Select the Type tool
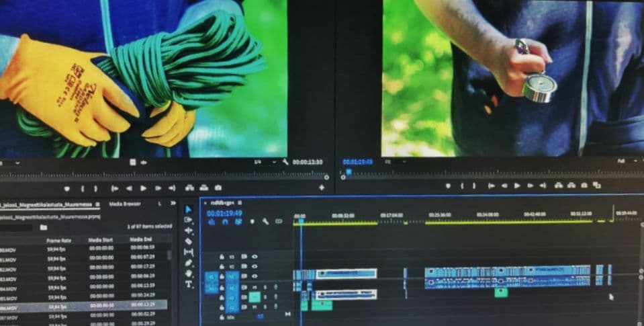 pos(189,284)
